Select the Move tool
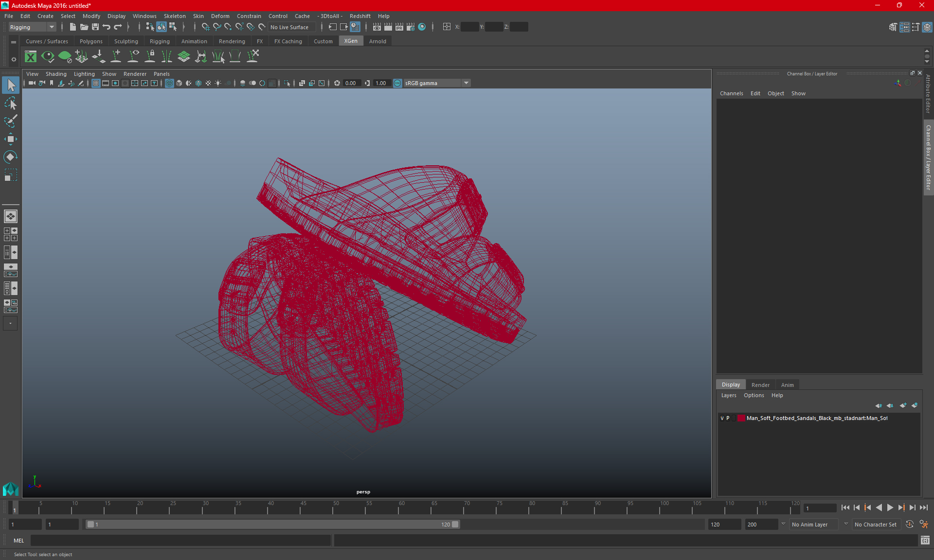The width and height of the screenshot is (934, 560). tap(10, 139)
